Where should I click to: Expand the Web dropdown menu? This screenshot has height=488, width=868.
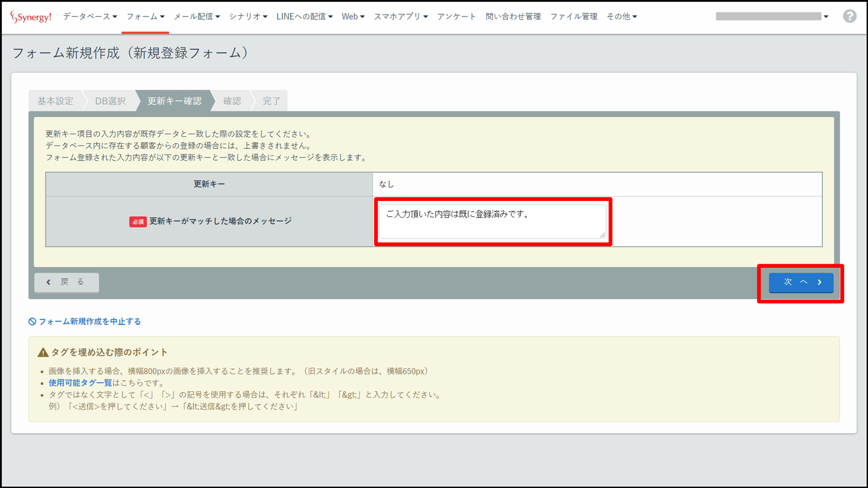352,17
